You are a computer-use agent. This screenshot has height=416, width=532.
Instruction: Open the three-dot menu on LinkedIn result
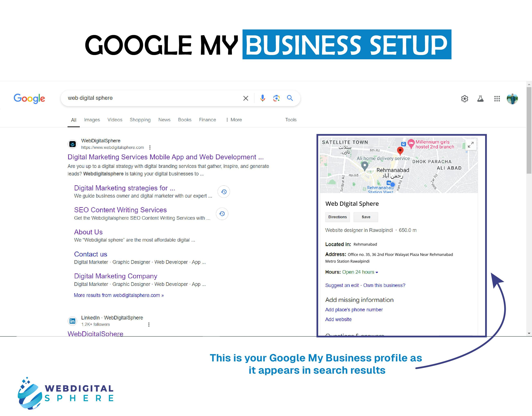[x=149, y=324]
